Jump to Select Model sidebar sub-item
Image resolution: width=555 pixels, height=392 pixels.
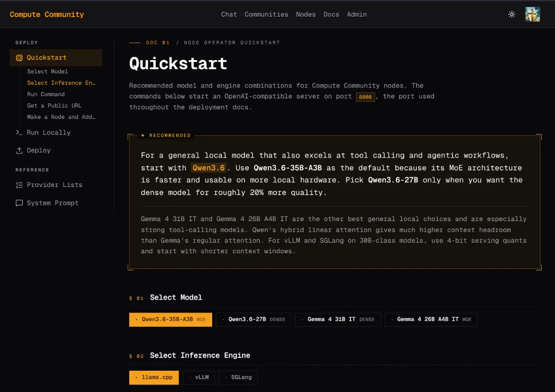pos(47,71)
